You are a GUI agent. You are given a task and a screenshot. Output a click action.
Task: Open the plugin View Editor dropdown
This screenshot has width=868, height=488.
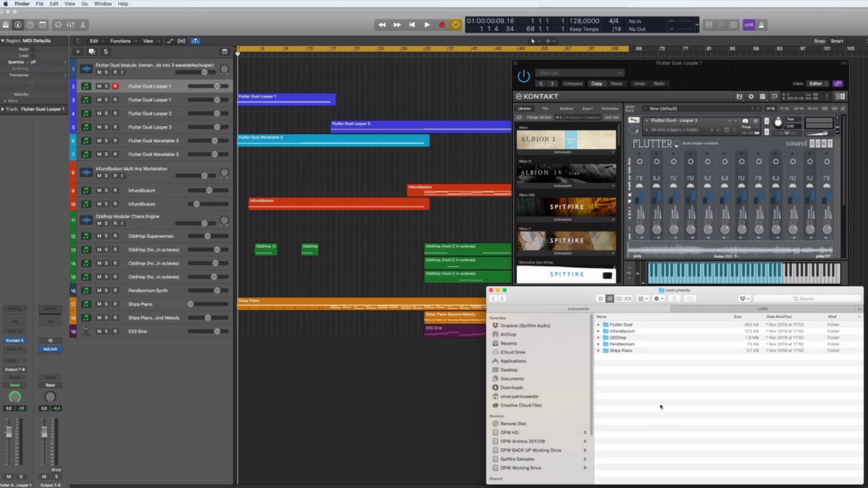[x=816, y=83]
